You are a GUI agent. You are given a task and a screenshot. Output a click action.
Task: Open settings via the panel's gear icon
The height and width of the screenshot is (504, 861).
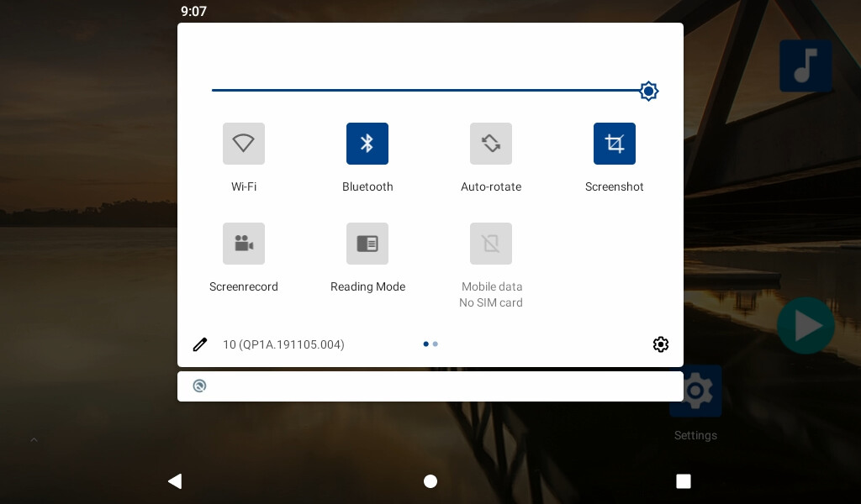(x=661, y=344)
